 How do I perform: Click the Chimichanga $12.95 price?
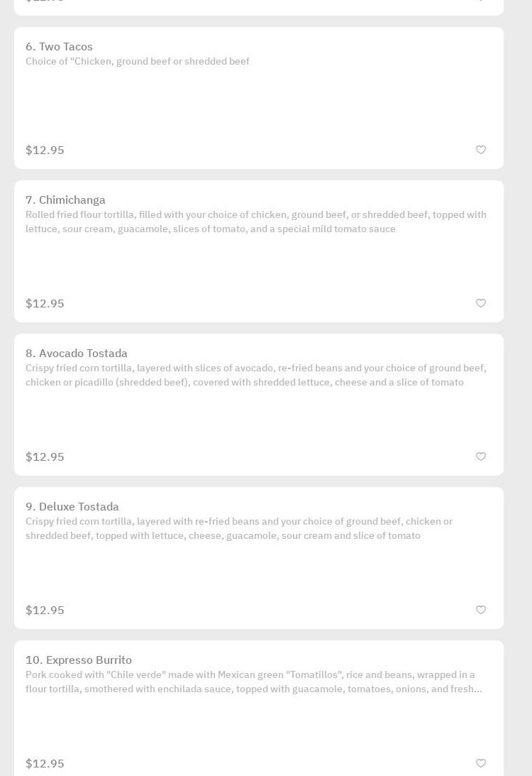tap(45, 304)
